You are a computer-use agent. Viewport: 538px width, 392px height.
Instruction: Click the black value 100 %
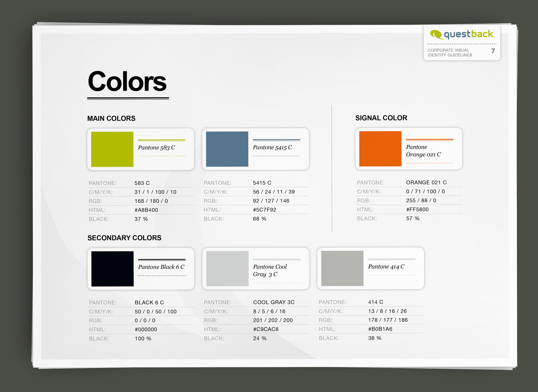[143, 339]
